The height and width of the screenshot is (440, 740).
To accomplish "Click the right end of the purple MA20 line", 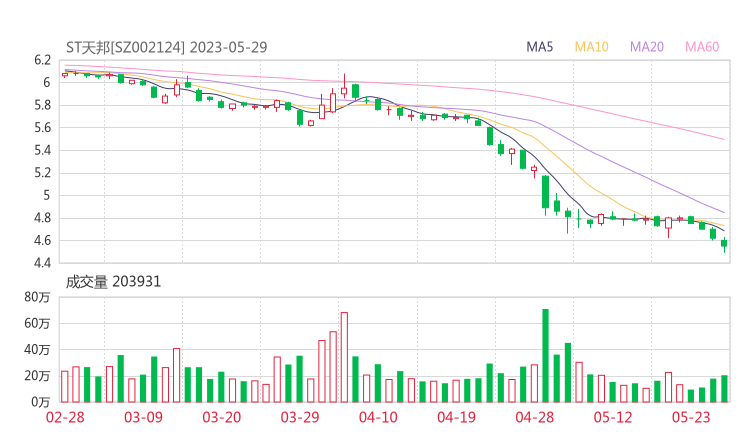I will [x=723, y=212].
